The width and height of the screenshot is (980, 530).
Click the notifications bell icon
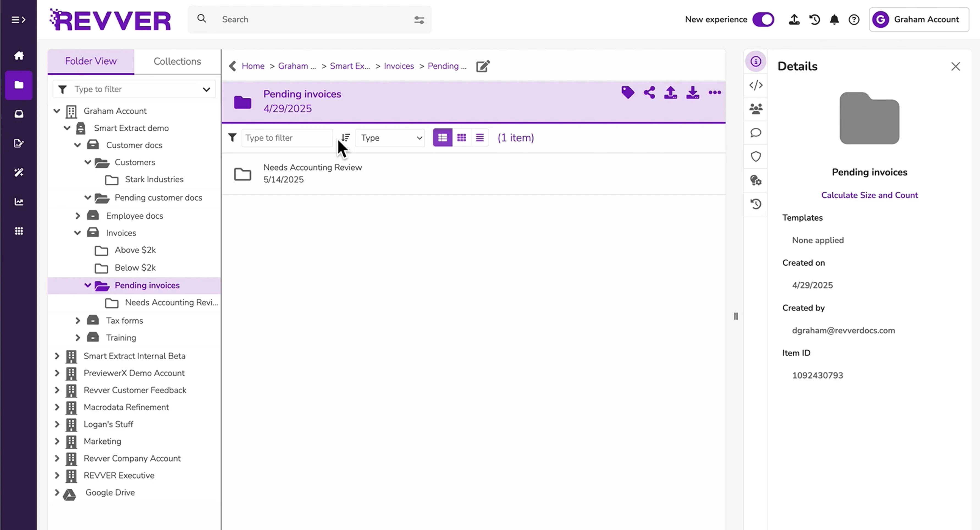coord(834,20)
